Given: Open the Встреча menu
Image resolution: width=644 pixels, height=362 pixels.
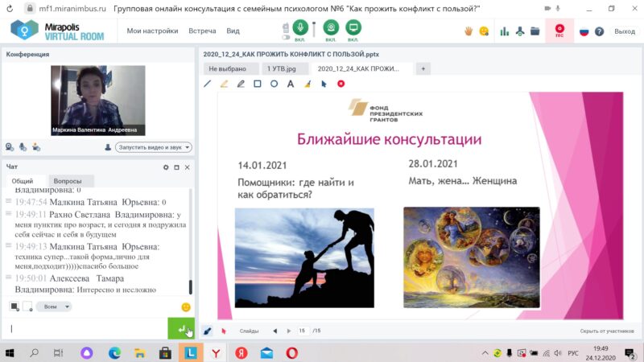Looking at the screenshot, I should [202, 31].
